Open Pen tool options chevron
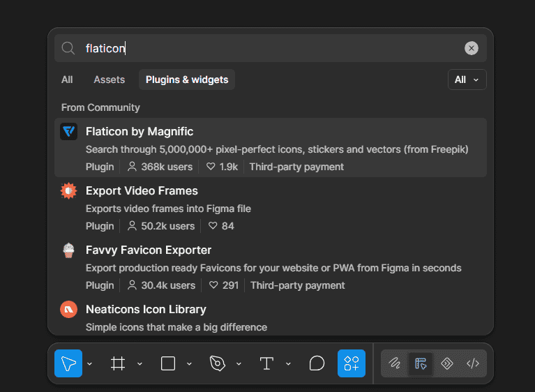This screenshot has height=392, width=535. coord(239,363)
